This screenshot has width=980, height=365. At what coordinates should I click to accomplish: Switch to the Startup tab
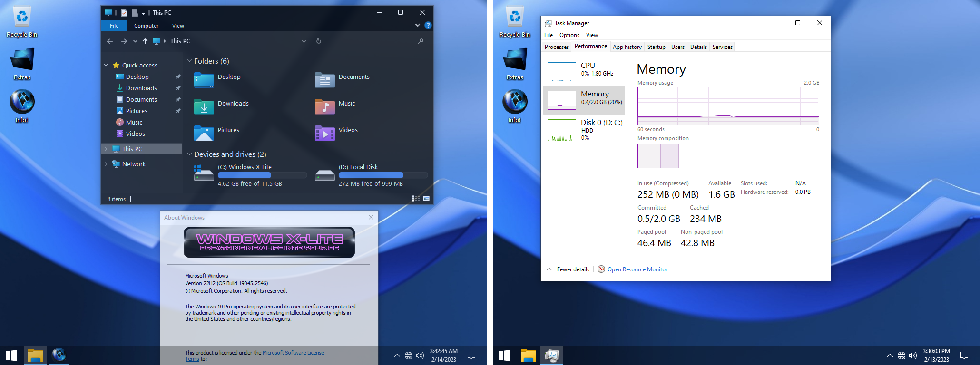point(657,47)
